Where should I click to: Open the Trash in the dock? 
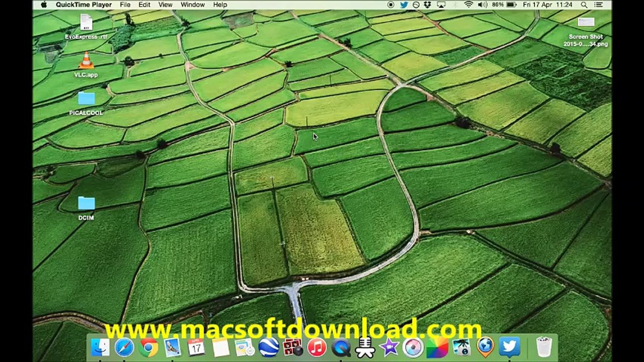coord(544,347)
